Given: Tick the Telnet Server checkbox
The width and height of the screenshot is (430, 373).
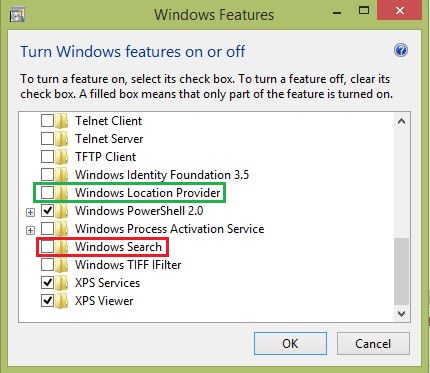Looking at the screenshot, I should pos(47,139).
